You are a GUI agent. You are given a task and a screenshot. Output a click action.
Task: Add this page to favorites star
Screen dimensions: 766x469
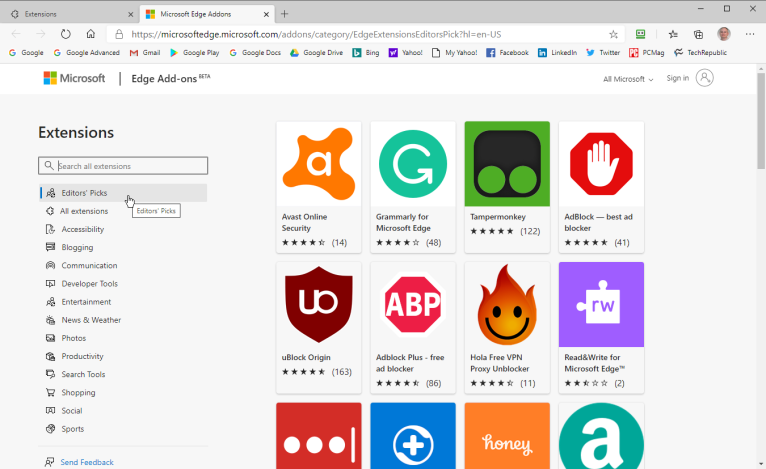coord(613,34)
